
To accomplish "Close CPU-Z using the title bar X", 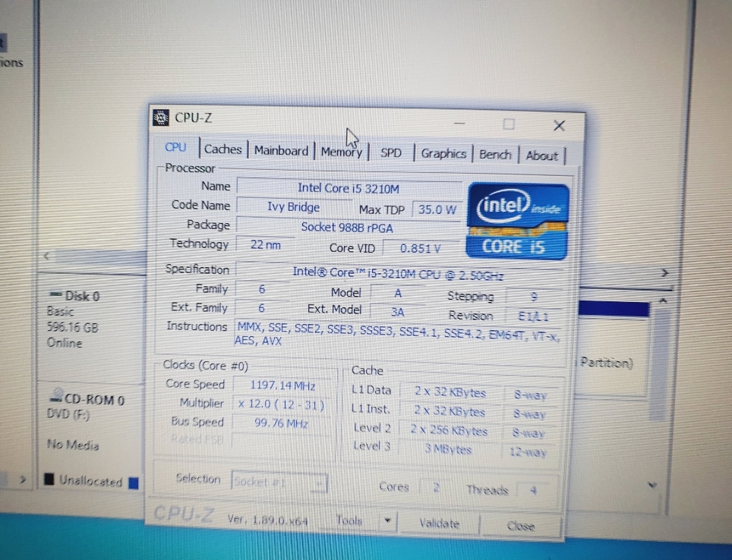I will tap(559, 125).
